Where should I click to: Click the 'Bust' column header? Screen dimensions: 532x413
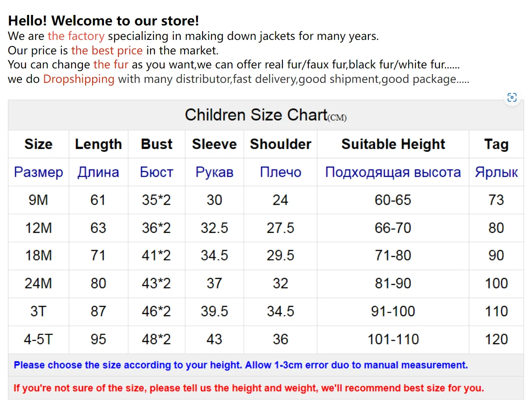click(157, 144)
